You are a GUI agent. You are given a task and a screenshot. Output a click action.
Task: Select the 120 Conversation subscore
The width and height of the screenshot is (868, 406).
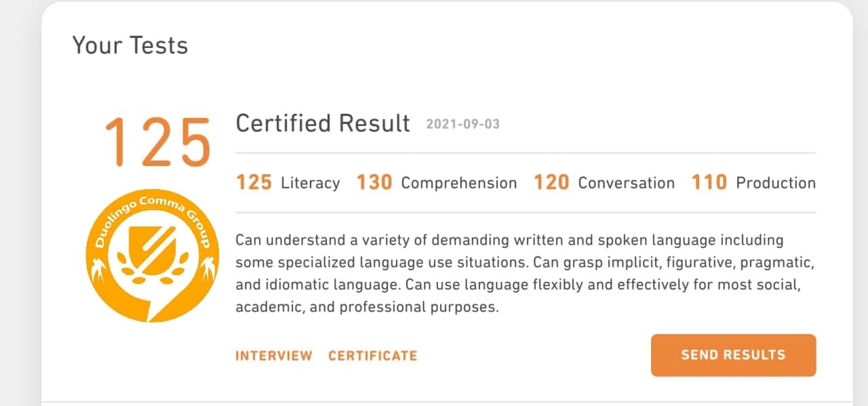604,182
